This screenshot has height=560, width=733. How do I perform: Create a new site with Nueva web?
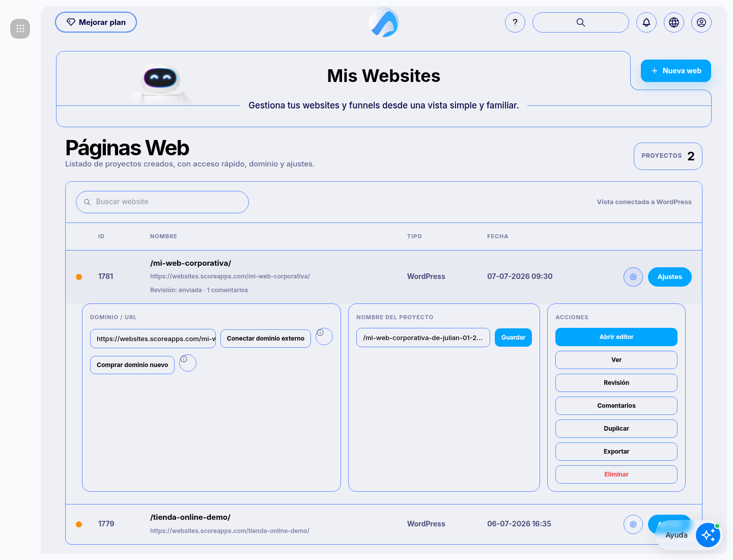(x=676, y=71)
